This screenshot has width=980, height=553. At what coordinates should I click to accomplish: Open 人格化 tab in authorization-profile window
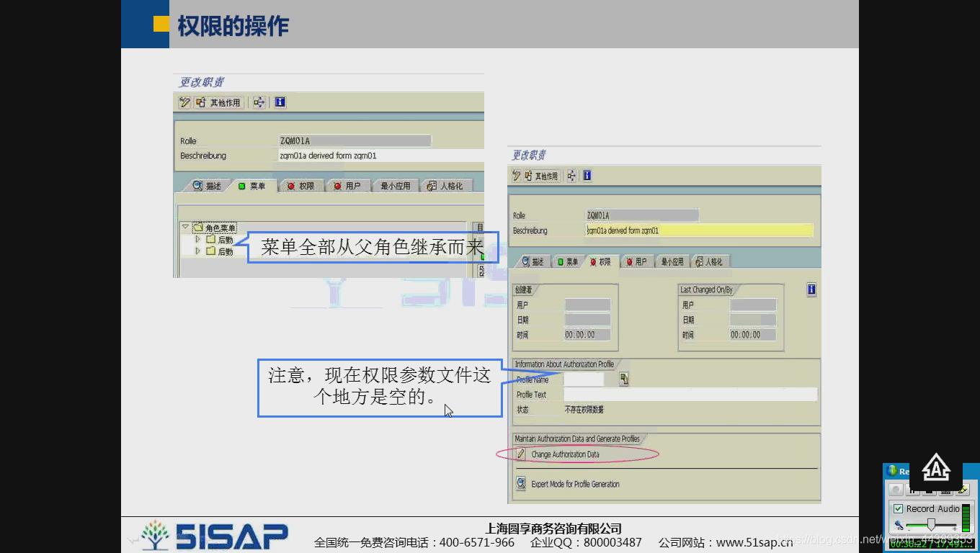pyautogui.click(x=709, y=262)
